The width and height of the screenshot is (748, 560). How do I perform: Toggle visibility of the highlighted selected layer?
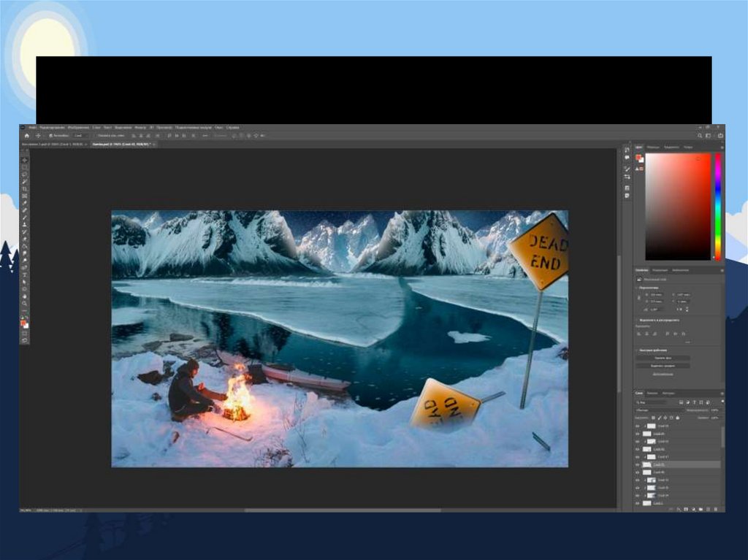pos(637,464)
